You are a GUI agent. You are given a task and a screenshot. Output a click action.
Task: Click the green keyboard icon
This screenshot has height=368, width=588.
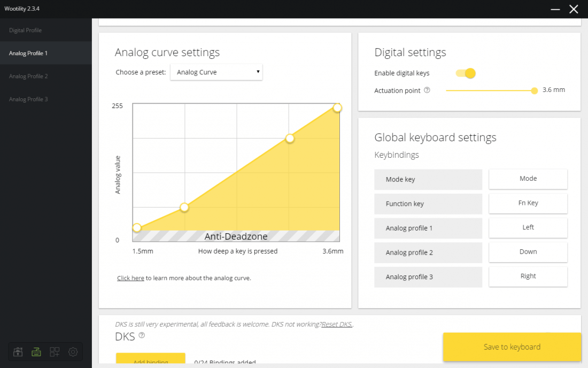click(x=36, y=352)
